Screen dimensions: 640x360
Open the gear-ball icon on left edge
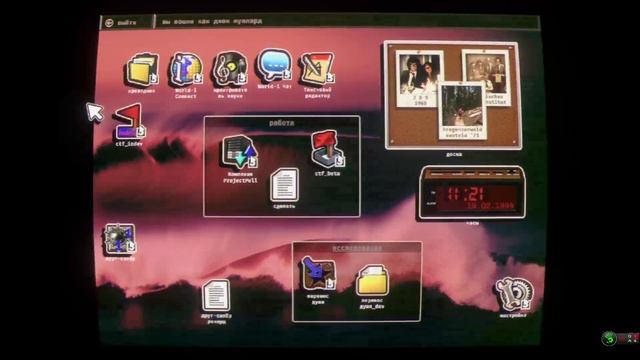pyautogui.click(x=119, y=239)
